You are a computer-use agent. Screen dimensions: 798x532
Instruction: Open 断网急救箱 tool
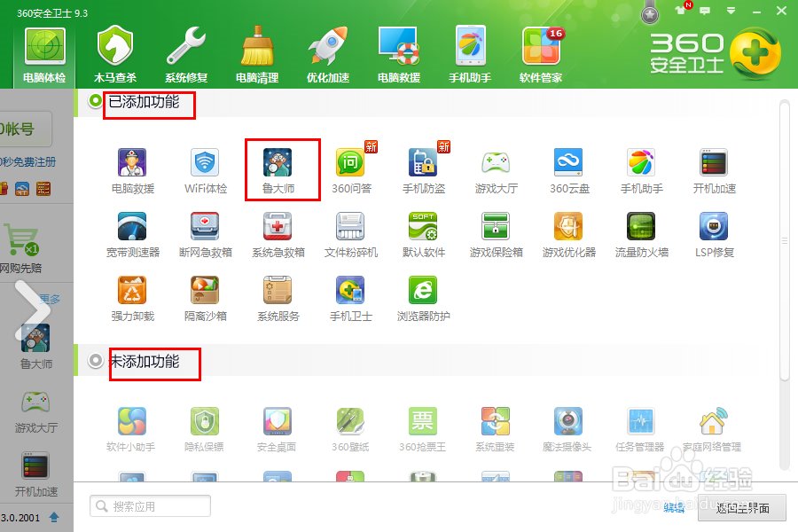[x=205, y=235]
